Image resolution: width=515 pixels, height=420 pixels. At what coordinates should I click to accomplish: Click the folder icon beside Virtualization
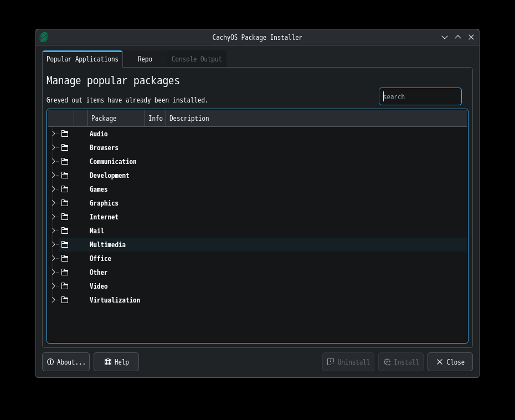(64, 300)
